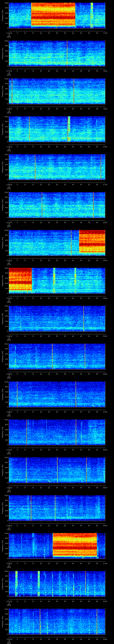
Task: Select the red spike near 40 s in 2:18:00 spectrogram
Action: pyautogui.click(x=74, y=91)
